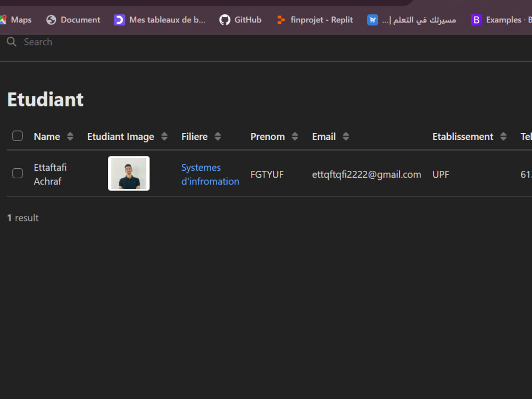Click the Etudiant page heading
This screenshot has height=399, width=532.
pos(45,99)
